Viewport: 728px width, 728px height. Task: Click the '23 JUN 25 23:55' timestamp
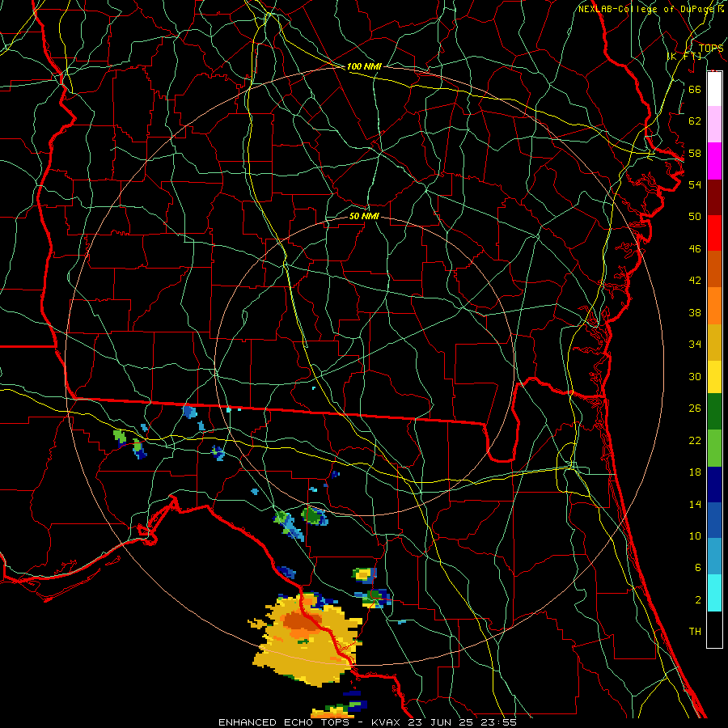(x=462, y=722)
